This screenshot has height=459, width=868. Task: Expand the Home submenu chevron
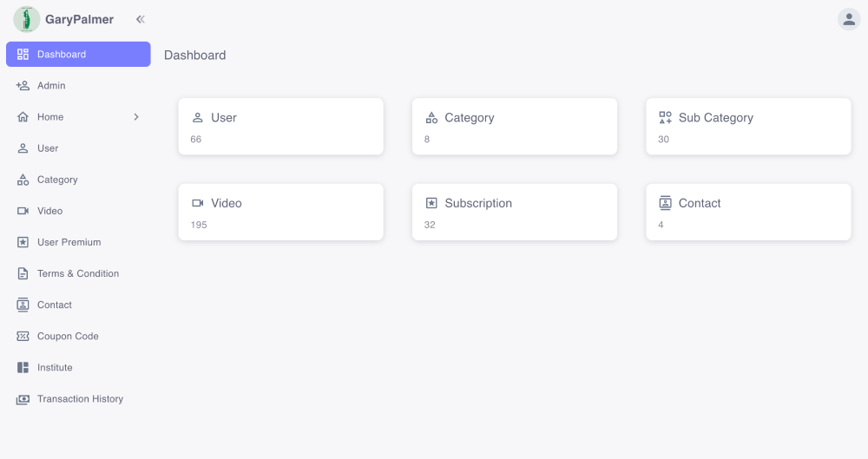[136, 117]
